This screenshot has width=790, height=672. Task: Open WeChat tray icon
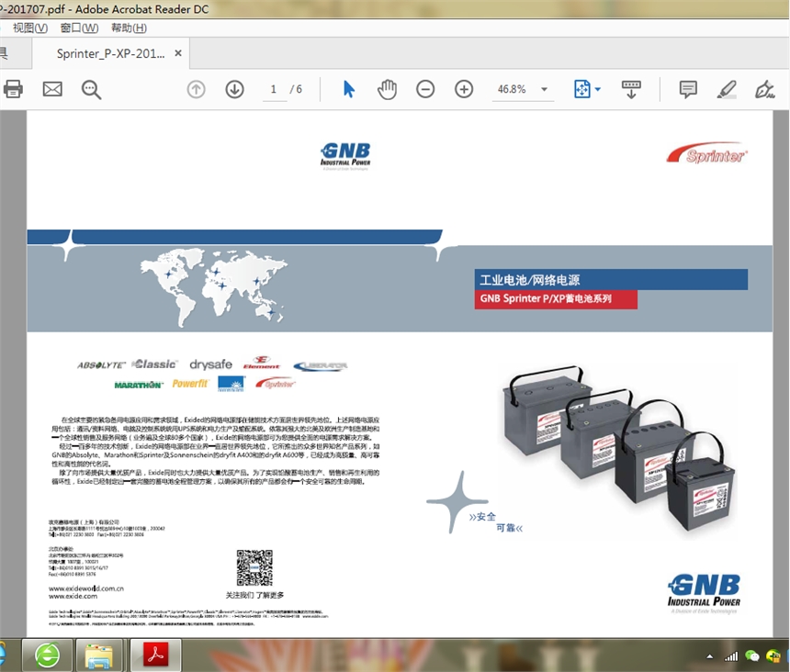tap(752, 655)
